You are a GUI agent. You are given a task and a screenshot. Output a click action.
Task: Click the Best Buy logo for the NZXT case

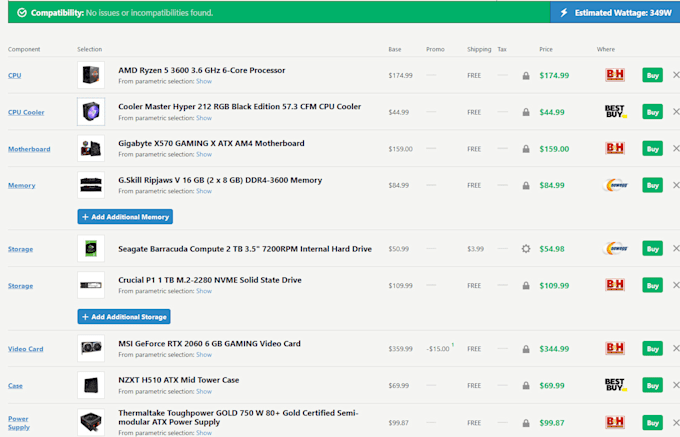click(615, 385)
